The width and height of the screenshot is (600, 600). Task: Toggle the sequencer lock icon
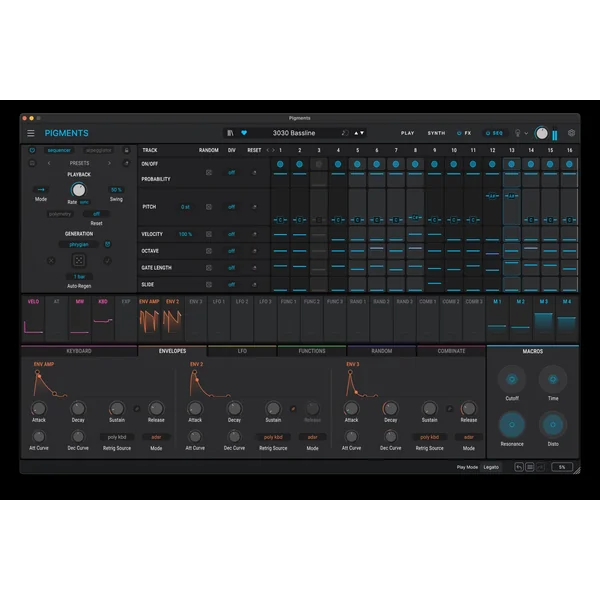(127, 150)
